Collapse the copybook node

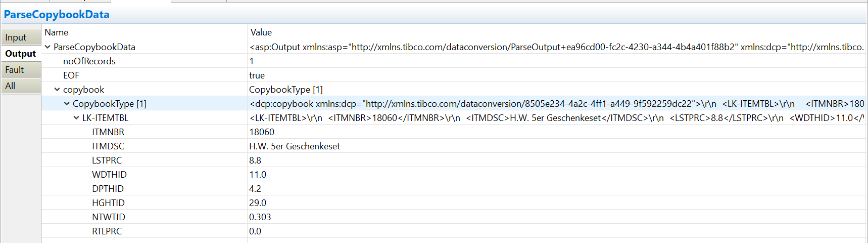click(57, 90)
